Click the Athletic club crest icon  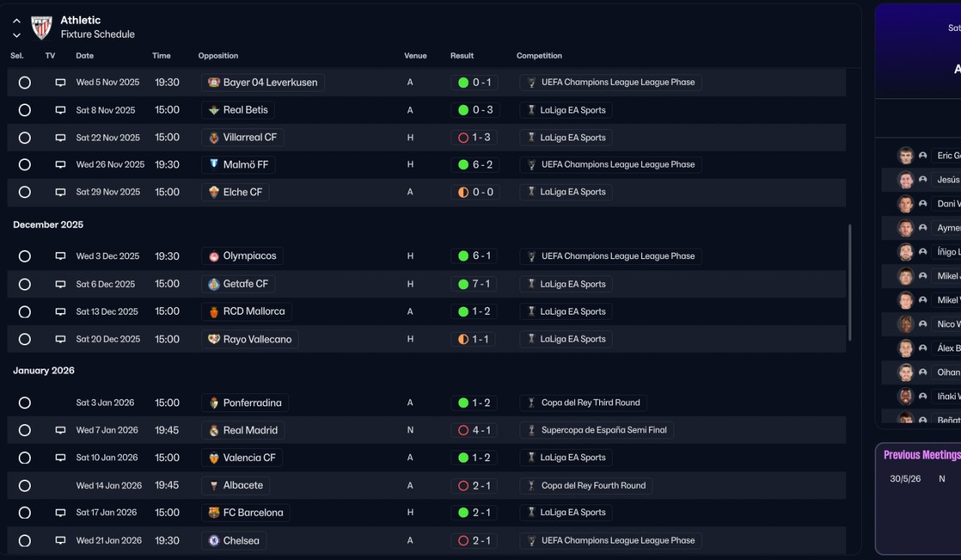click(41, 28)
